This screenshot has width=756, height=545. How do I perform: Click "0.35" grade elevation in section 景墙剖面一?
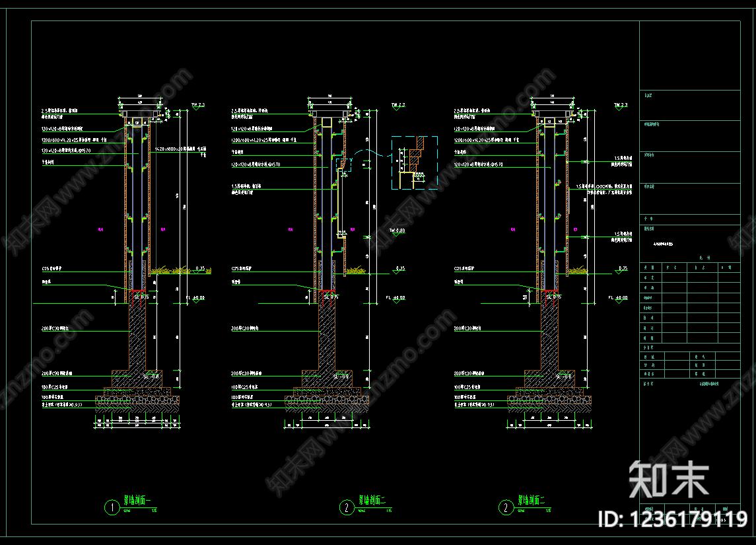point(200,268)
